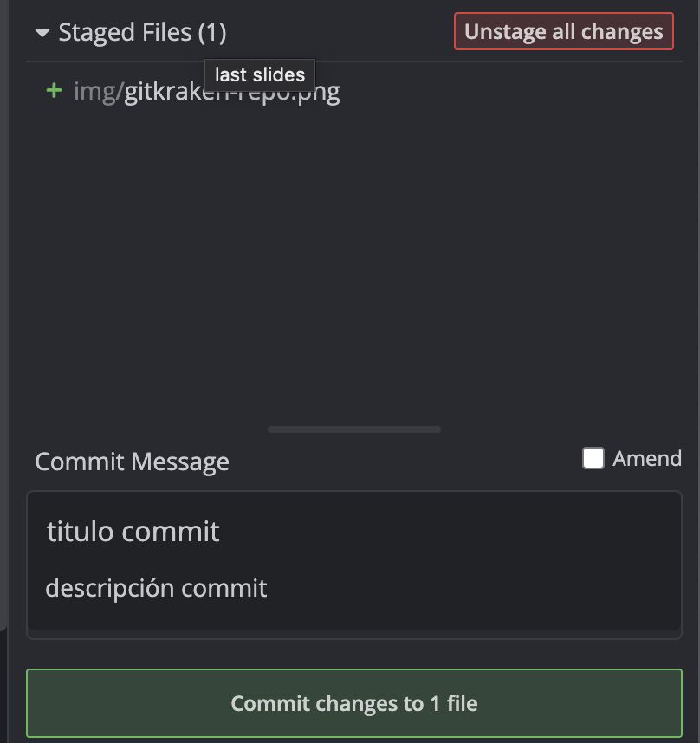Screen dimensions: 700x743
Task: Click the img/ folder path prefix
Action: (x=97, y=91)
